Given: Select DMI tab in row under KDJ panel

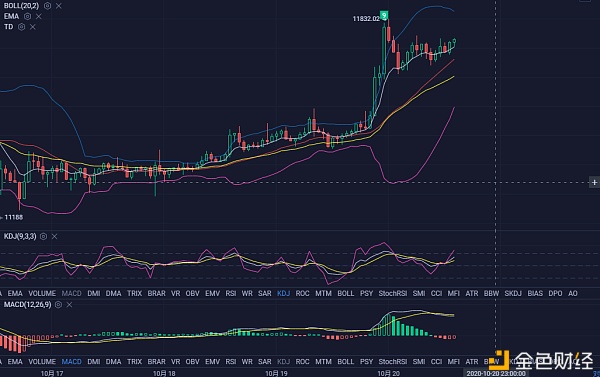Looking at the screenshot, I should point(94,294).
